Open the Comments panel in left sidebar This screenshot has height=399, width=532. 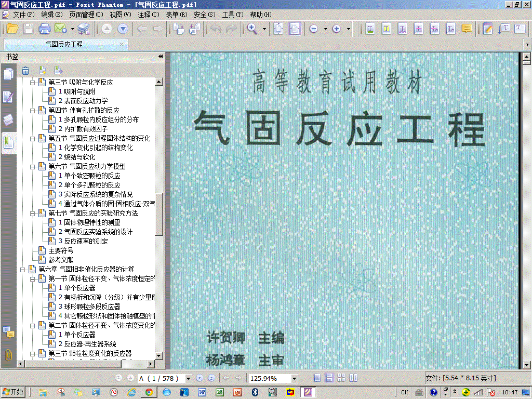[8, 332]
